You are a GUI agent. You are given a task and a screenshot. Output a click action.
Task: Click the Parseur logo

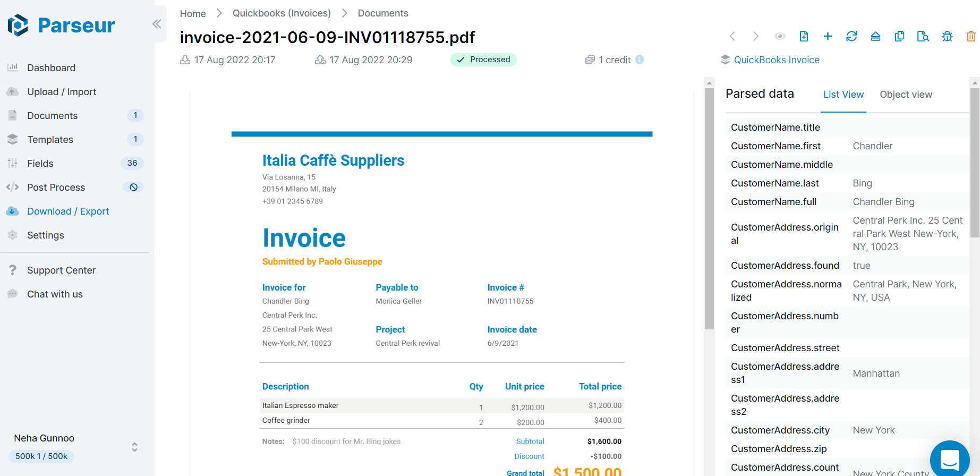pyautogui.click(x=62, y=25)
